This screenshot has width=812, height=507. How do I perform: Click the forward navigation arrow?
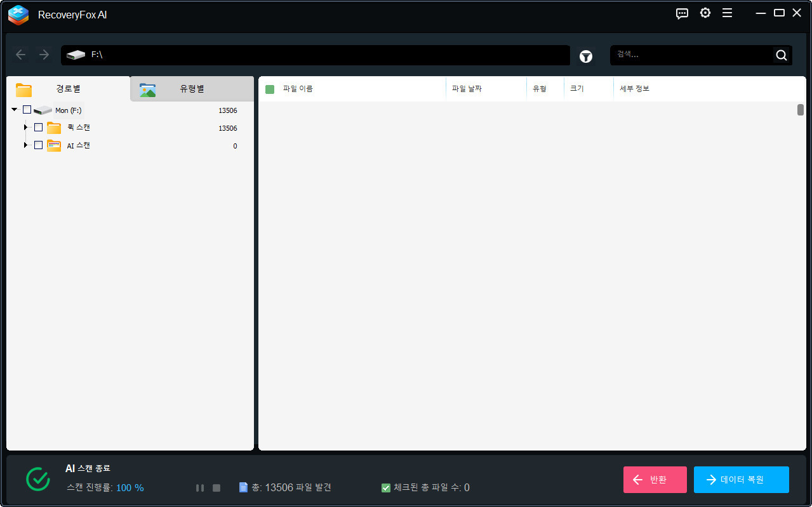pos(44,55)
